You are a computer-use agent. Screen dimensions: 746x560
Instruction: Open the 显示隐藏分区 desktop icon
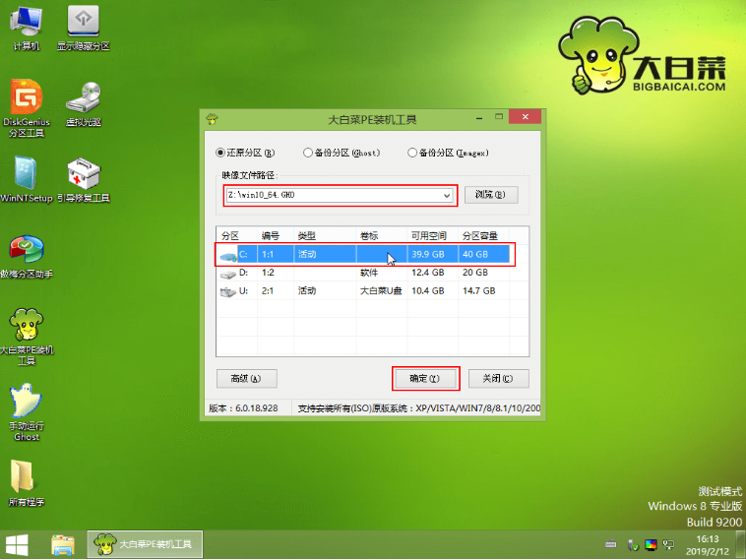[84, 29]
